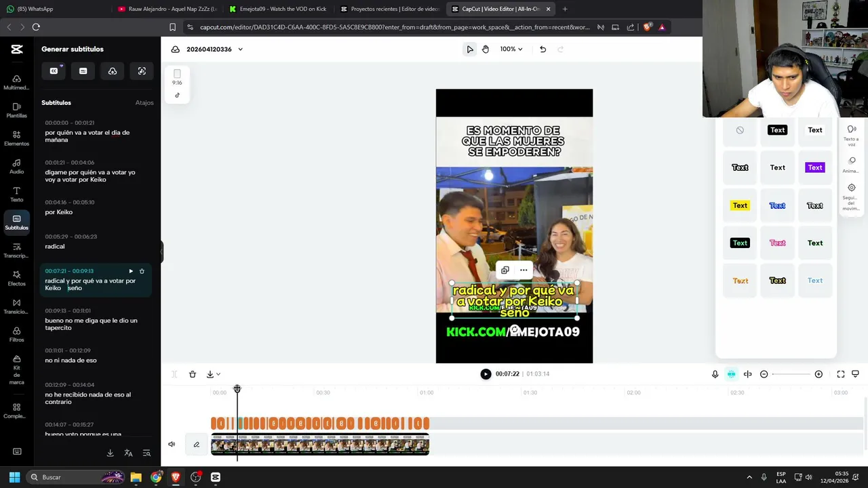Switch to Emejota09 Kick browser tab
868x488 pixels.
coord(279,9)
